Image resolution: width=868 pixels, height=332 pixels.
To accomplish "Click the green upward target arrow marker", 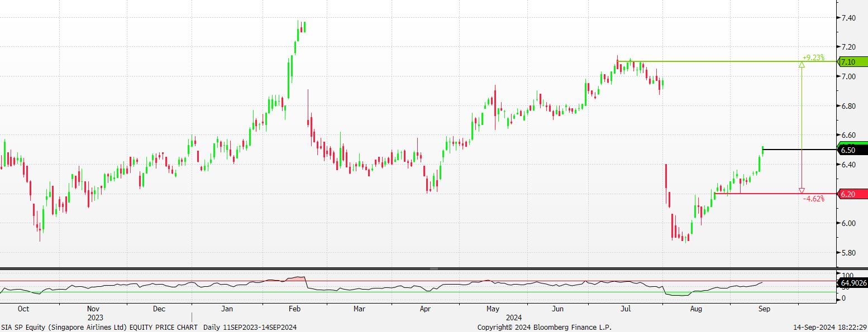I will [802, 65].
